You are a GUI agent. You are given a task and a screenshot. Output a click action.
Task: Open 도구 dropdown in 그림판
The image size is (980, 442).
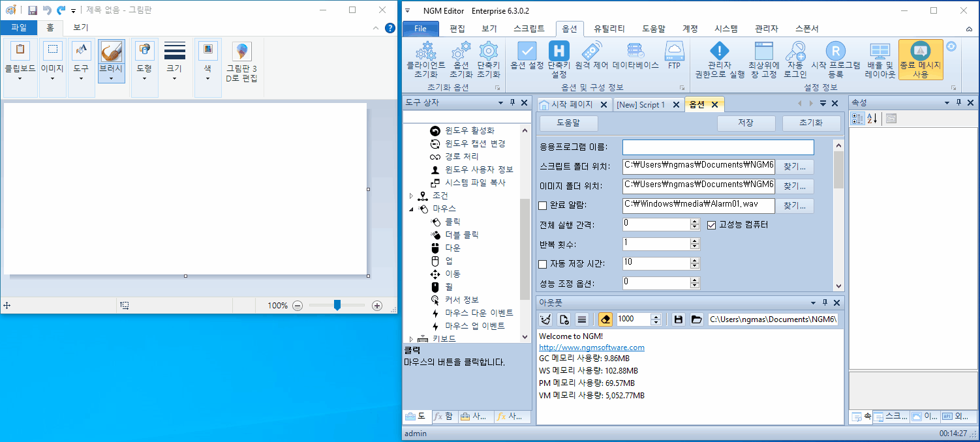pyautogui.click(x=81, y=68)
